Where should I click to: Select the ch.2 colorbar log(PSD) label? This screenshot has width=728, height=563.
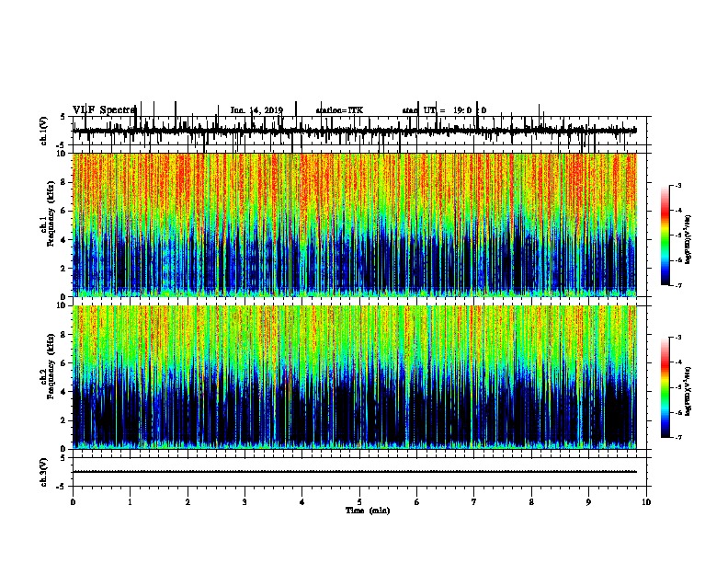pyautogui.click(x=688, y=391)
